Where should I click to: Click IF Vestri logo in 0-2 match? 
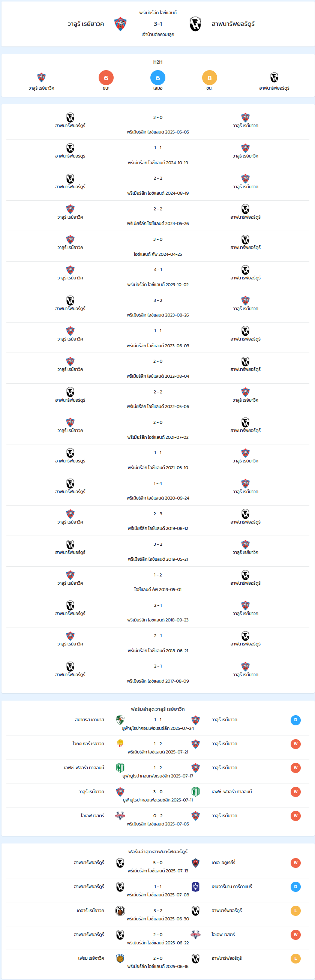tap(120, 816)
